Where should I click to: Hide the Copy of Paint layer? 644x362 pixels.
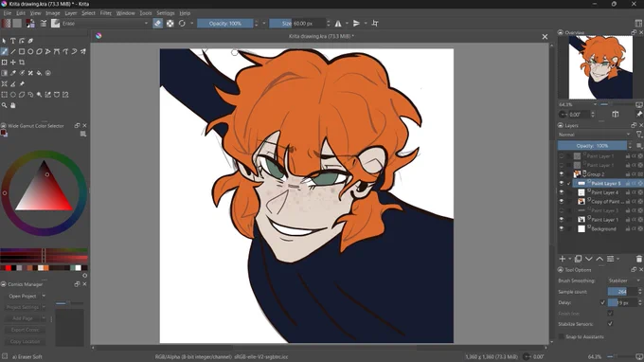pyautogui.click(x=562, y=201)
